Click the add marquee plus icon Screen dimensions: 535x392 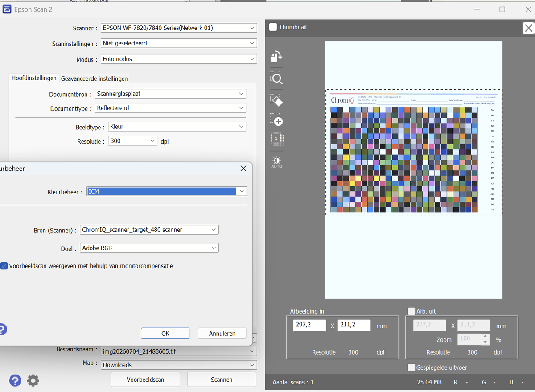tap(276, 120)
